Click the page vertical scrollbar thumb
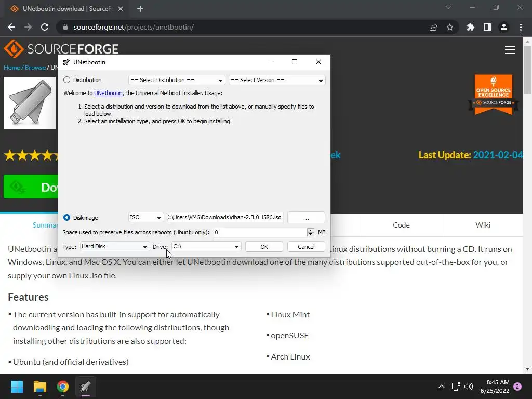The height and width of the screenshot is (399, 532). click(x=527, y=69)
